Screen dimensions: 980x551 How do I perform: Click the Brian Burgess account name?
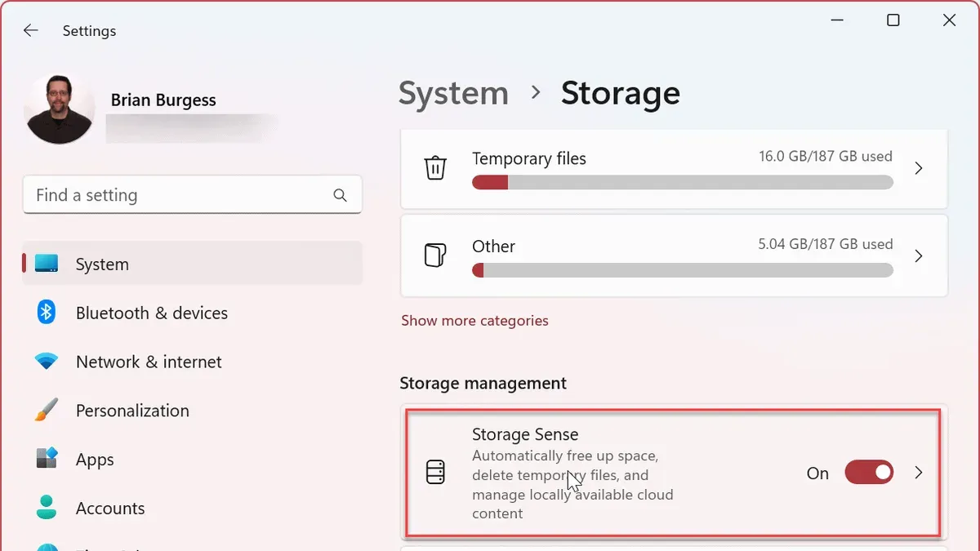coord(163,100)
